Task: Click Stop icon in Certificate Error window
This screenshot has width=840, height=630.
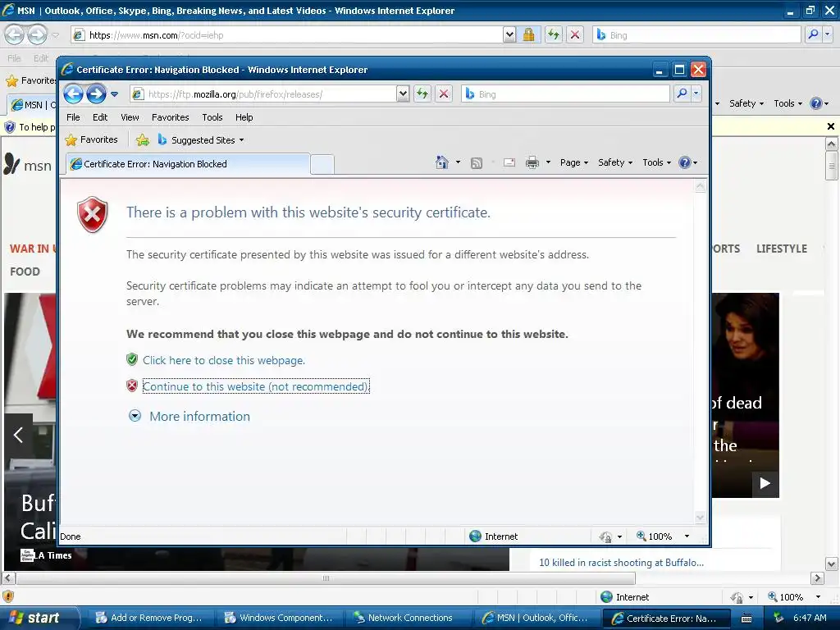Action: coord(444,94)
